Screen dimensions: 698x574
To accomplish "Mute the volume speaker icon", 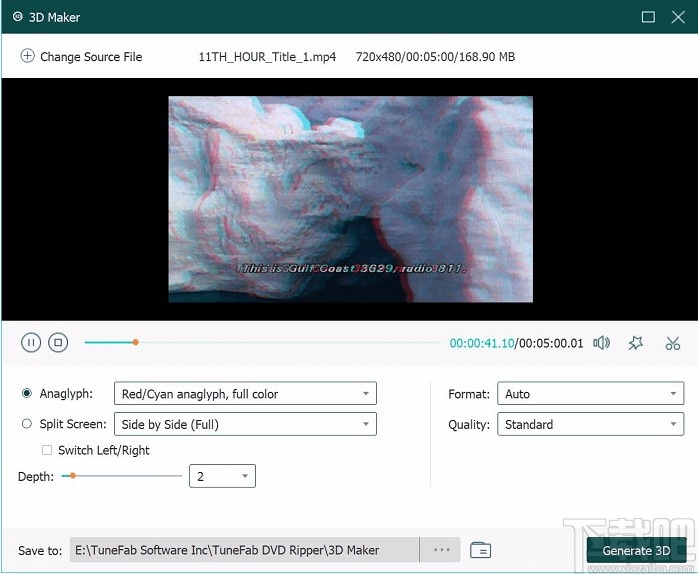I will (601, 343).
